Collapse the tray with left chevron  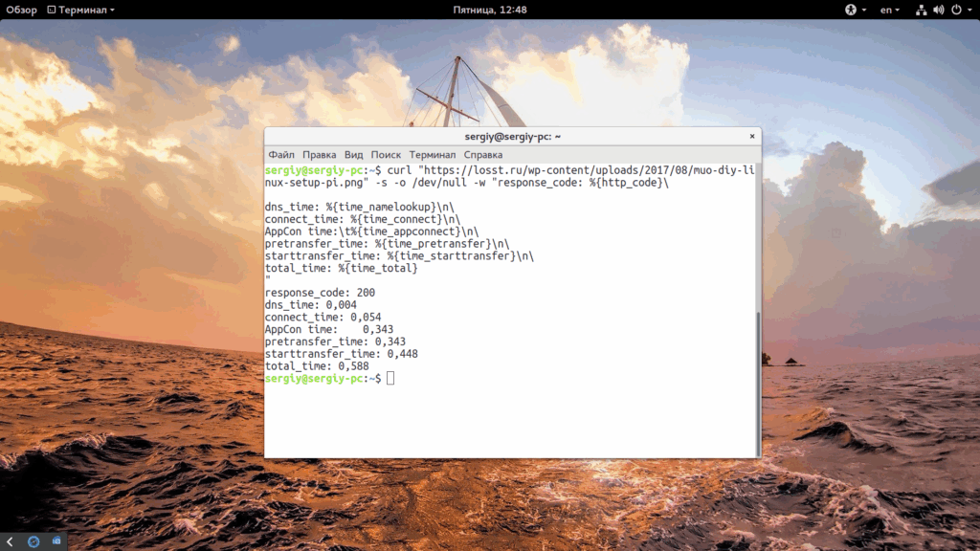[x=10, y=541]
